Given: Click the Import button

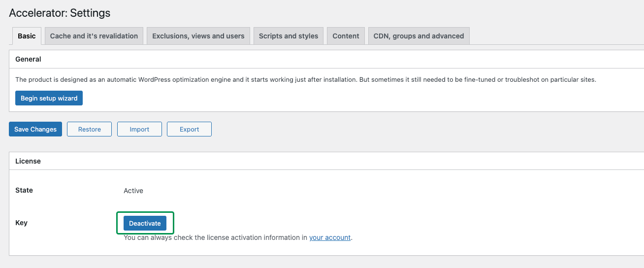Looking at the screenshot, I should [x=139, y=129].
